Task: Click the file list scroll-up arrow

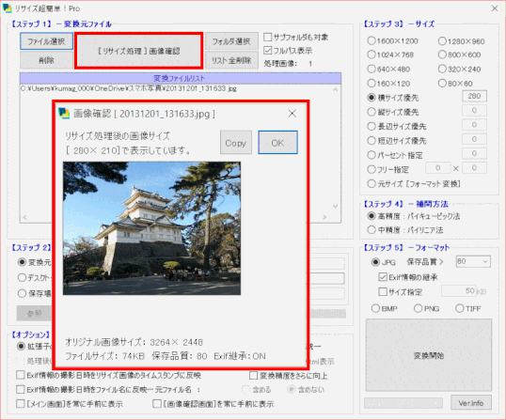Action: [335, 89]
